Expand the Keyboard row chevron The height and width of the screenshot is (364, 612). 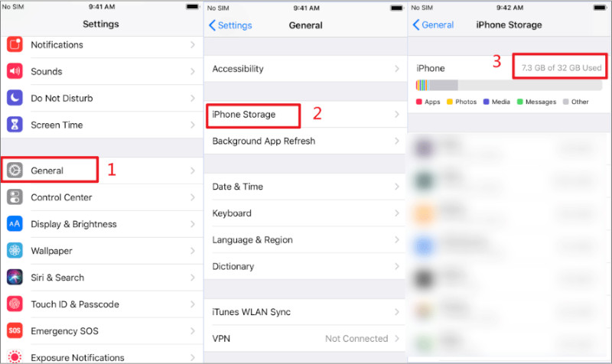(x=396, y=213)
